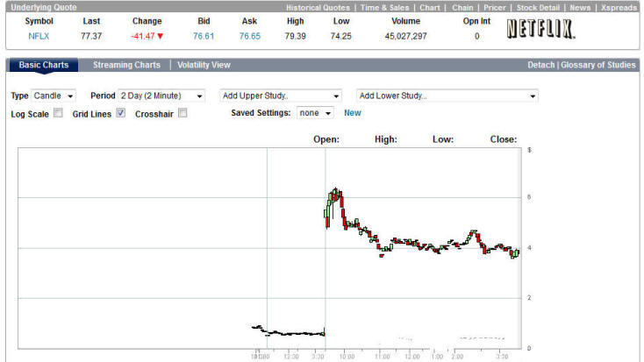Click the red down-arrow change indicator

(161, 36)
